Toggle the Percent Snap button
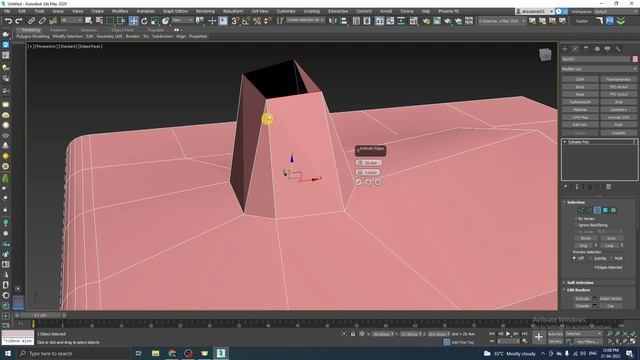Screen dimensions: 640x360 coord(257,21)
